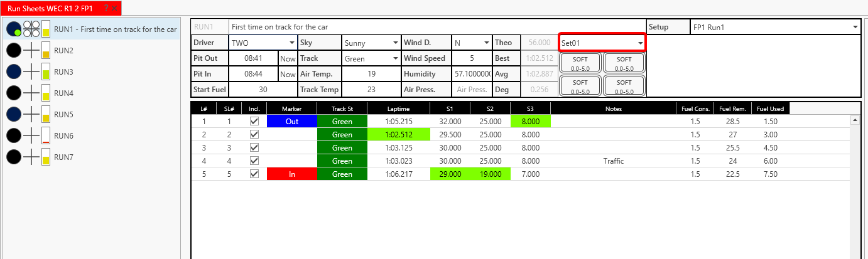Viewport: 868px width, 259px height.
Task: Click the RUN7 fuel level gauge icon
Action: pos(46,157)
